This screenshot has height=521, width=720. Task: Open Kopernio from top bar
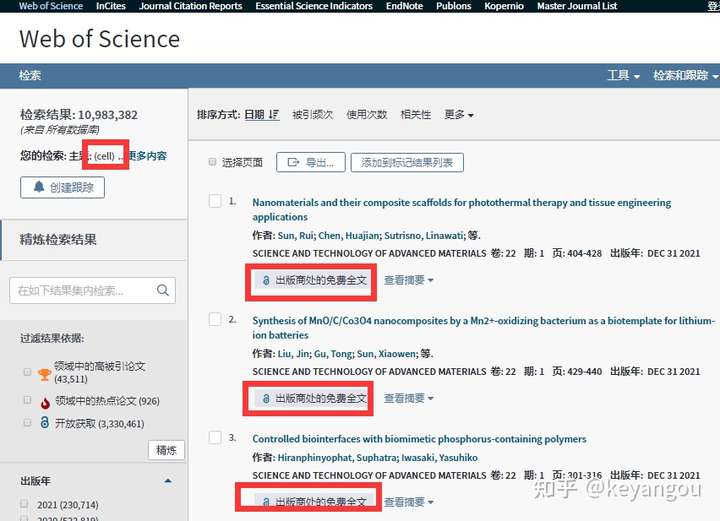(x=504, y=6)
